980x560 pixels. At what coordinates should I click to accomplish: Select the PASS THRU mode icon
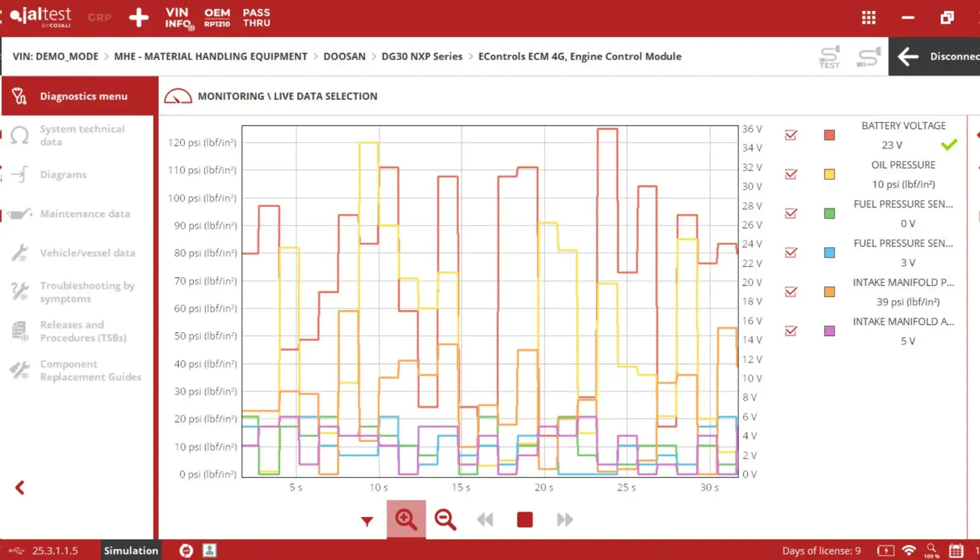(x=256, y=18)
